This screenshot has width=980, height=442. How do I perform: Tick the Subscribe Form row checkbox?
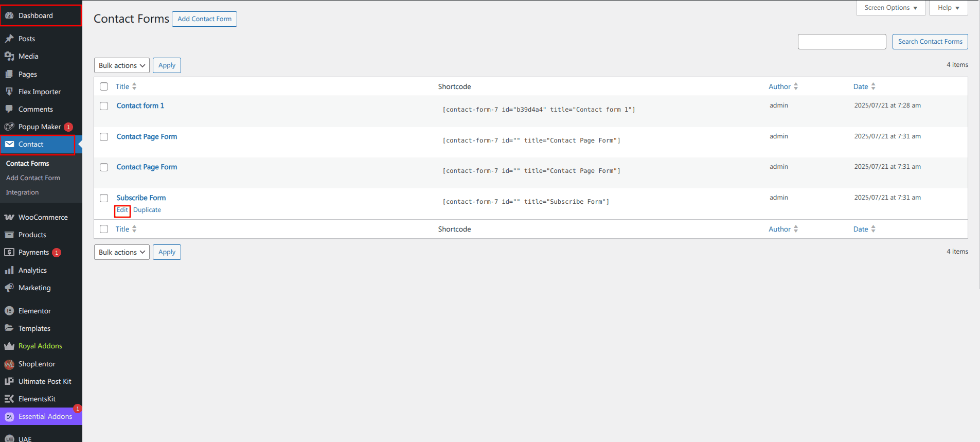pos(104,198)
